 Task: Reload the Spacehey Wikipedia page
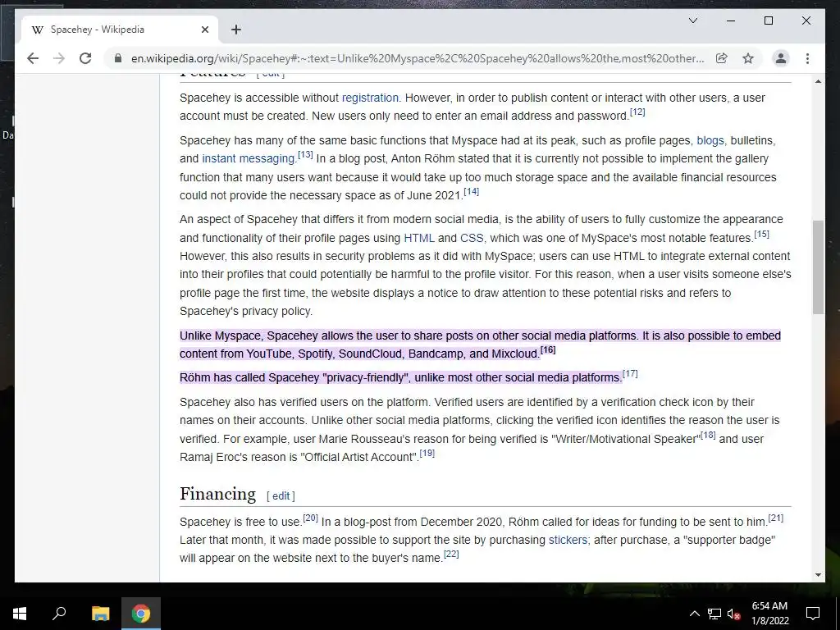pyautogui.click(x=85, y=58)
